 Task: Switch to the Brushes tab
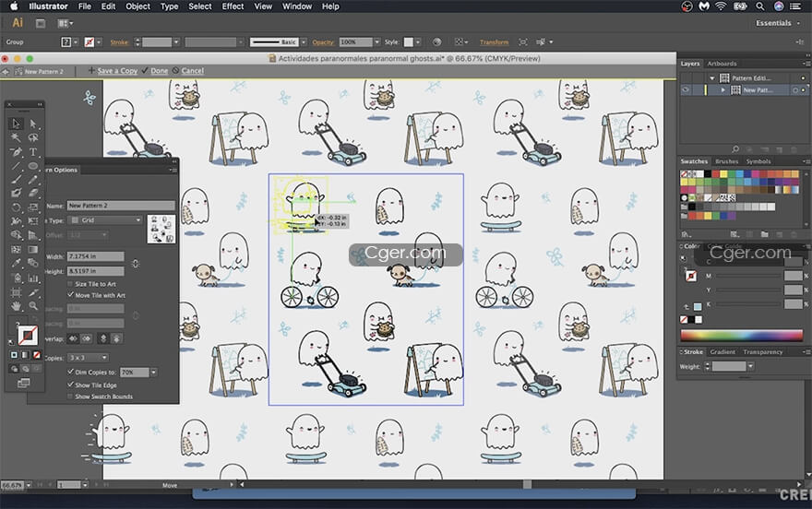[x=726, y=161]
